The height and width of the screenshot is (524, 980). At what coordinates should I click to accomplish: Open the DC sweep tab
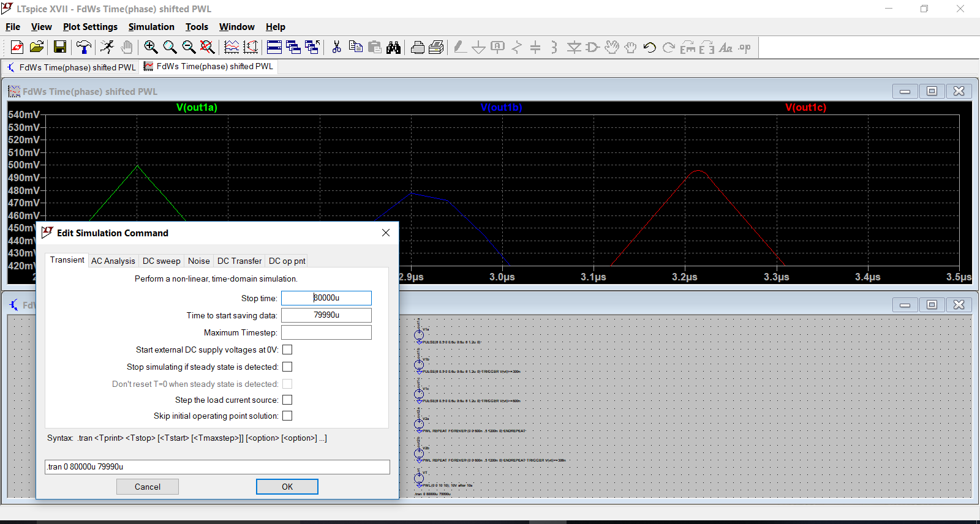[x=162, y=261]
